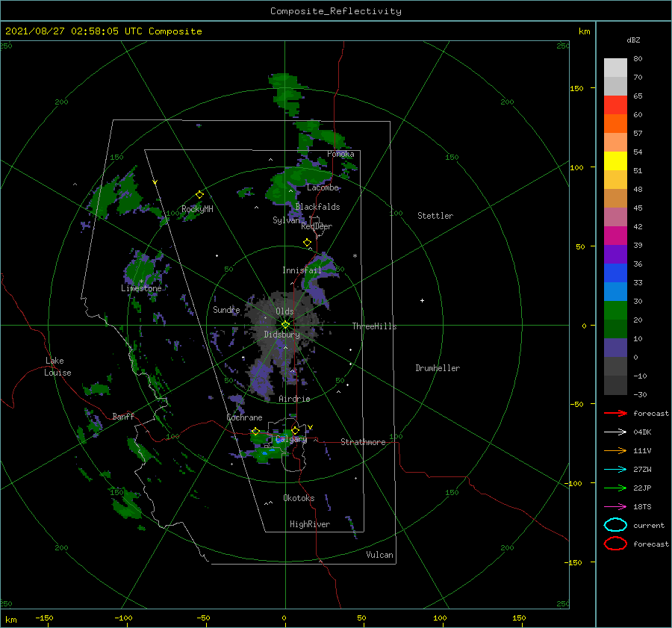Select the orange 111V arrow icon
The height and width of the screenshot is (628, 672).
(615, 450)
